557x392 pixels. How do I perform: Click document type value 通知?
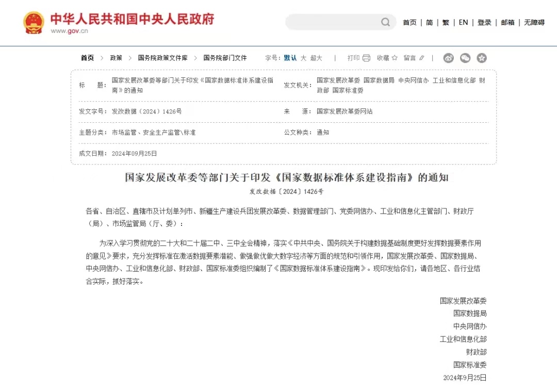[x=323, y=133]
